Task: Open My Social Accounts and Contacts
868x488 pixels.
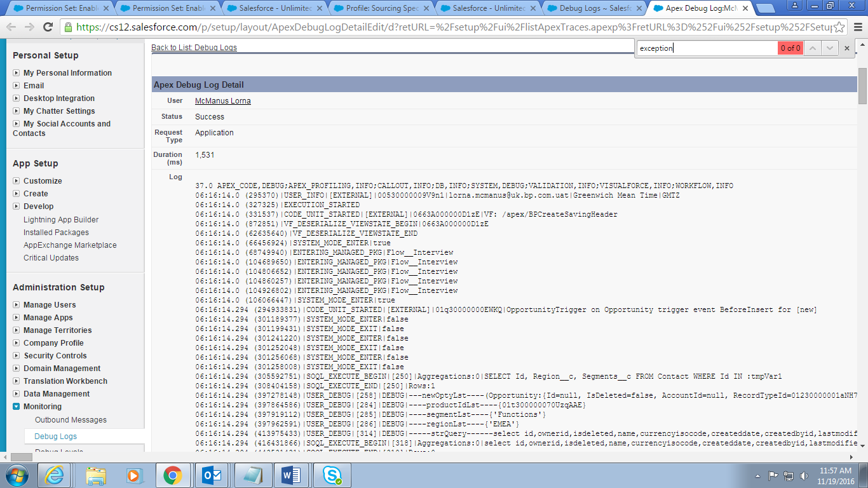Action: [62, 128]
